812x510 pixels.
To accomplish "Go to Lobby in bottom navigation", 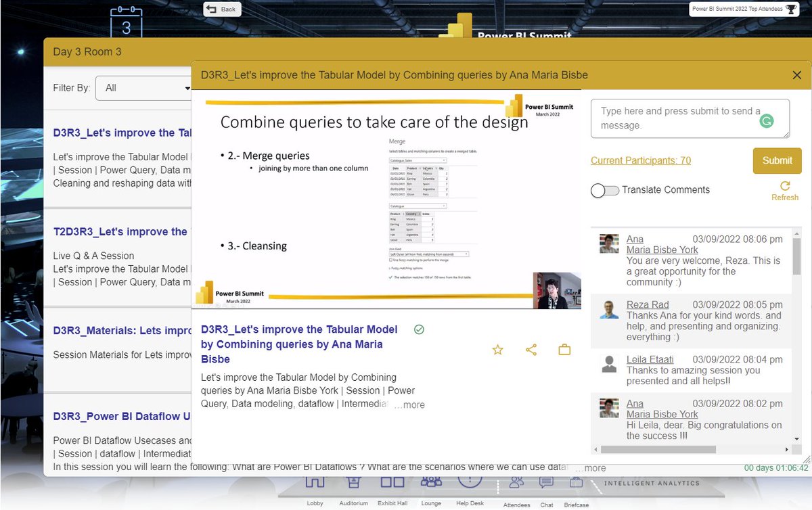I will (315, 491).
